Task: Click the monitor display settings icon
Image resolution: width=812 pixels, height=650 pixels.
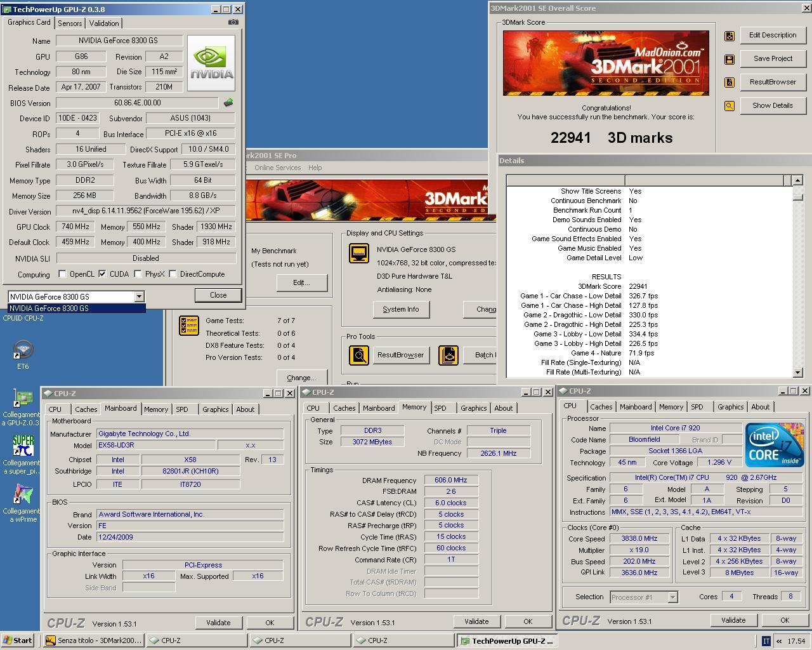Action: pyautogui.click(x=359, y=253)
